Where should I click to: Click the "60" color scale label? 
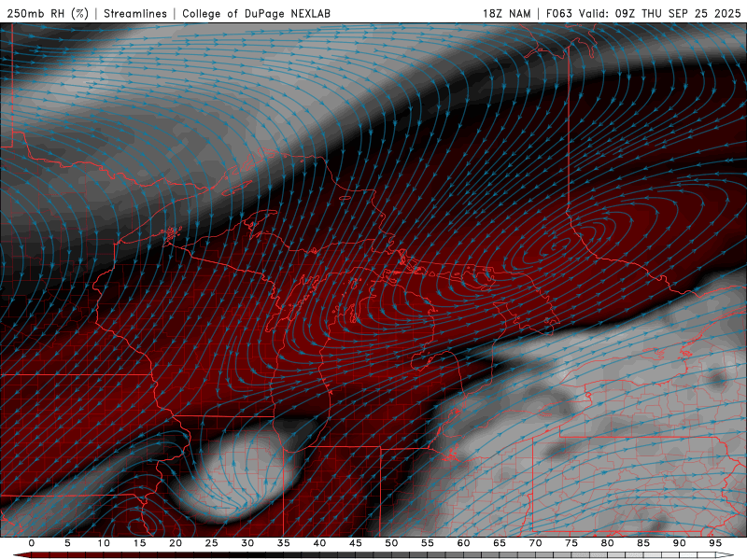point(463,543)
